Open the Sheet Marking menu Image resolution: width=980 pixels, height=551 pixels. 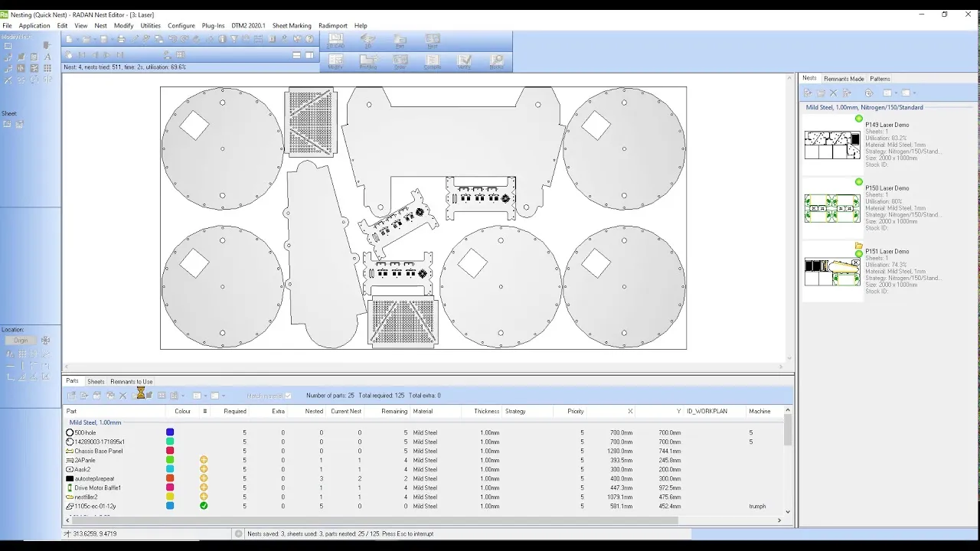[x=291, y=25]
